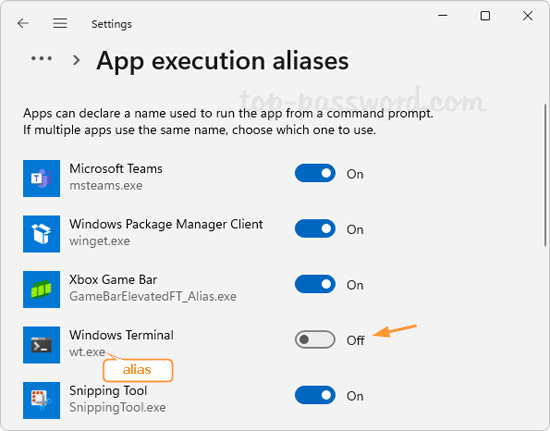
Task: Disable the winget.exe alias toggle
Action: click(315, 229)
